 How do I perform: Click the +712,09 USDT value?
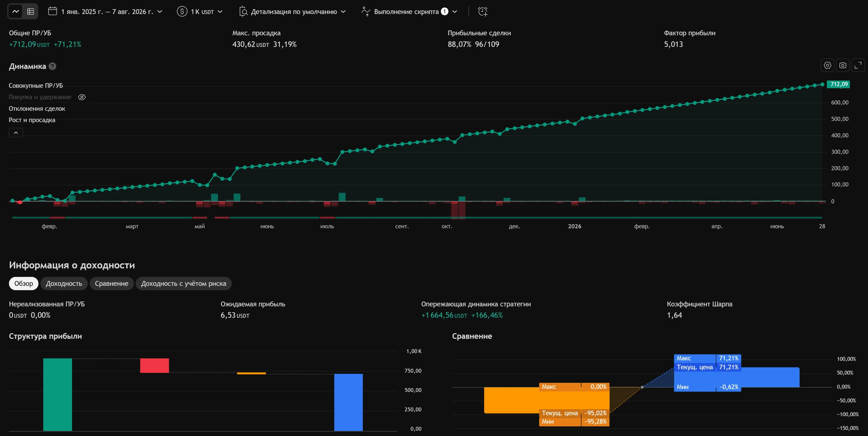[x=29, y=44]
